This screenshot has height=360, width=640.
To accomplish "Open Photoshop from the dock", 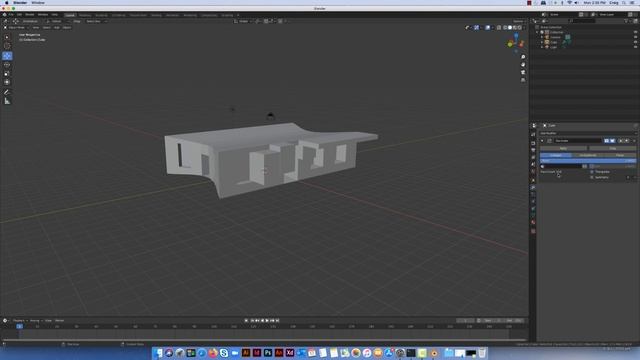I will 268,353.
